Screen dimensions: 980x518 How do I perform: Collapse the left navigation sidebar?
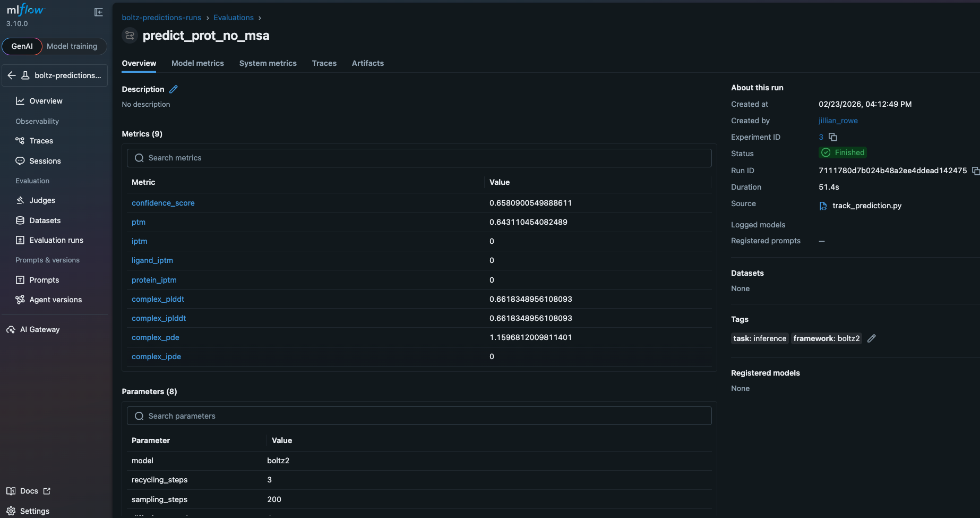[x=99, y=12]
